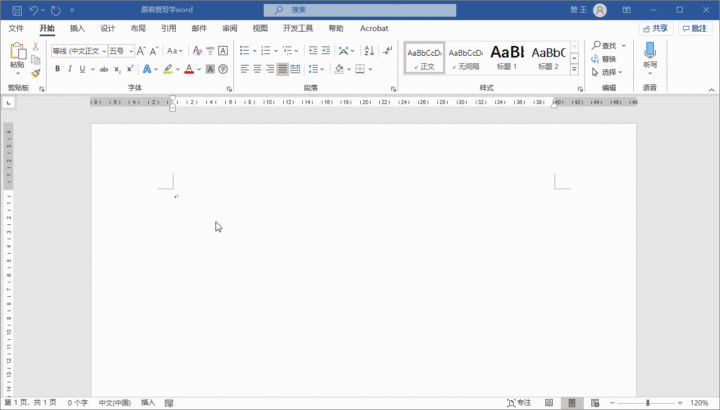This screenshot has height=410, width=720.
Task: Decrease paragraph indent
Action: [313, 51]
